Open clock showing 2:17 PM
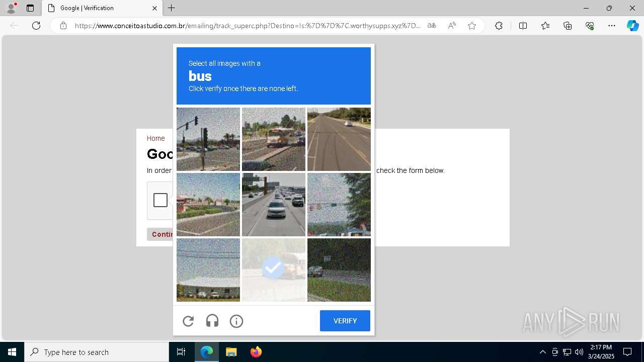This screenshot has width=644, height=362. 601,352
